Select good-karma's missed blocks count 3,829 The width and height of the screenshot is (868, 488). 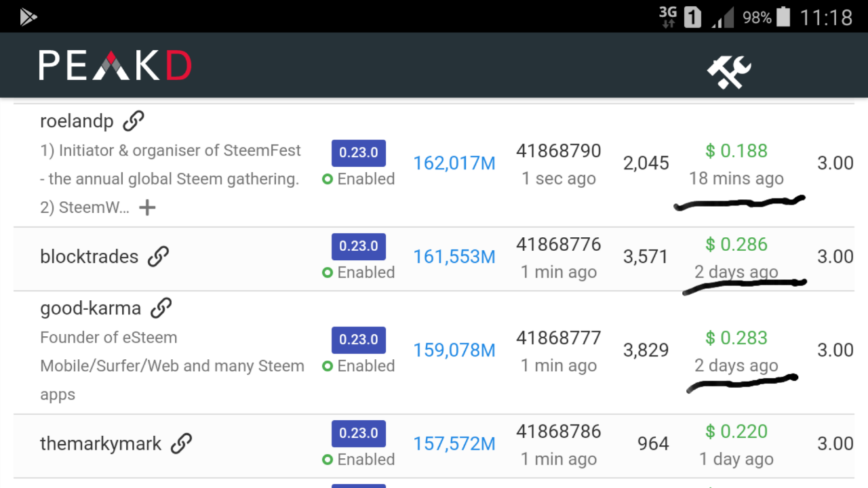click(x=646, y=350)
